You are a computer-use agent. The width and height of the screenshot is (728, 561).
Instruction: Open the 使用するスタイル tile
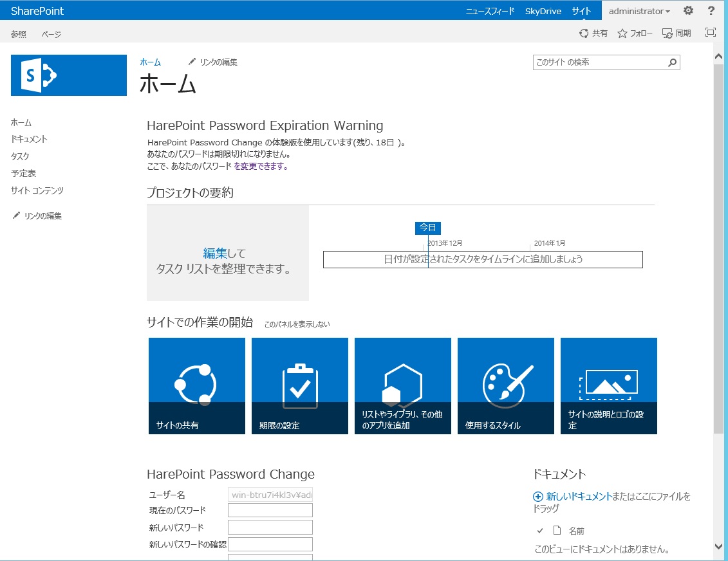pos(506,386)
